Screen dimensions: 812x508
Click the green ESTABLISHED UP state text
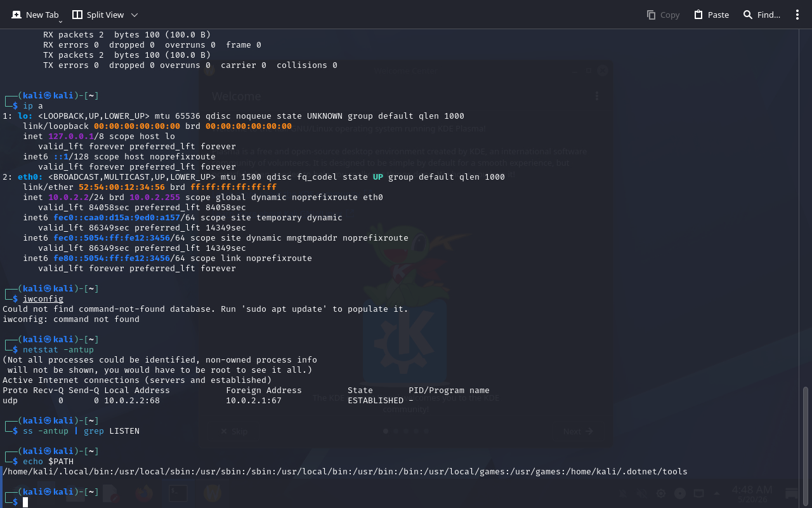click(378, 177)
